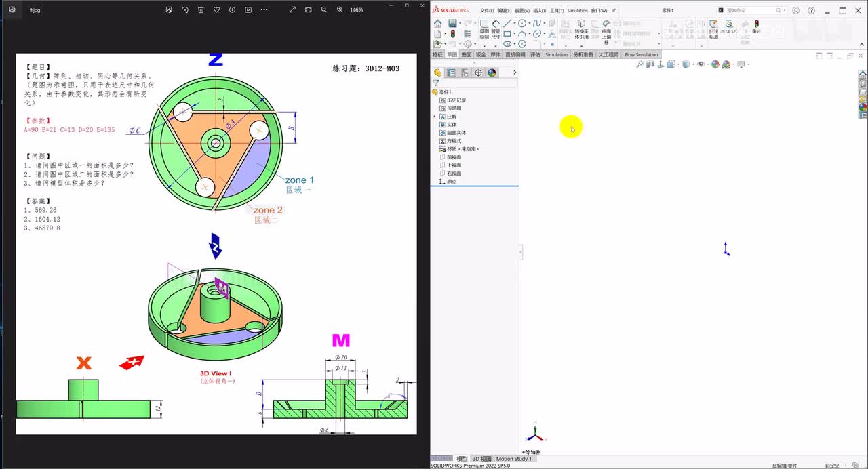Click the rebuild traffic light icon
This screenshot has width=868, height=469.
point(452,34)
